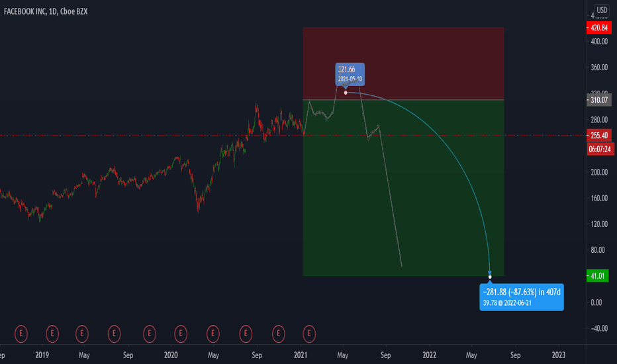This screenshot has height=364, width=617.
Task: Click the 39.78 2022-06-21 tooltip line
Action: point(507,303)
